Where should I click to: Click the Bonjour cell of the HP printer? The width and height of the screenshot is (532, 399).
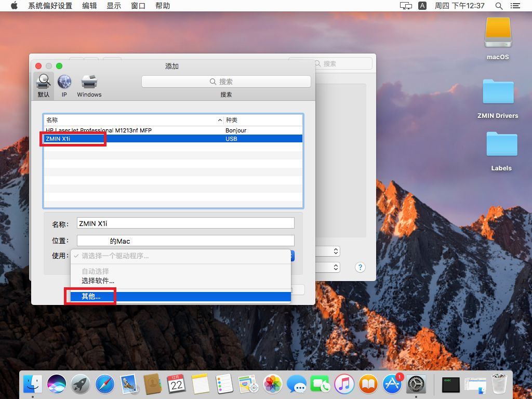click(x=236, y=130)
